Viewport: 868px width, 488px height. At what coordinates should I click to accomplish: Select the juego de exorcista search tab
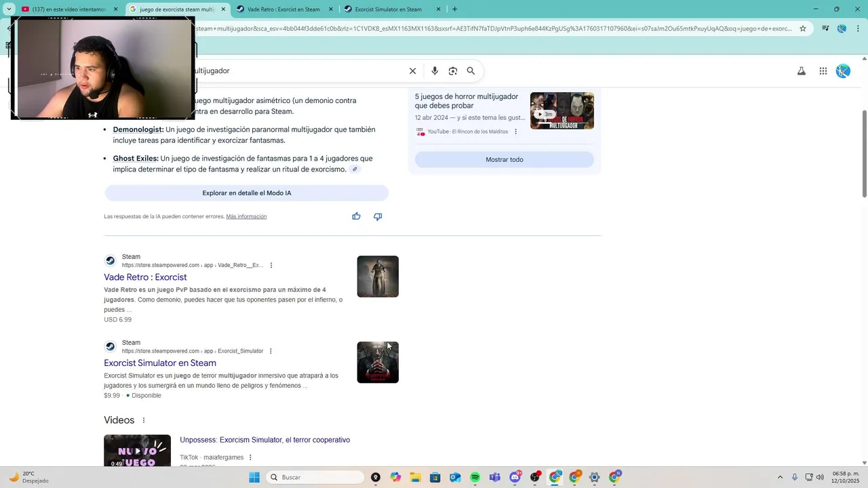[x=177, y=9]
